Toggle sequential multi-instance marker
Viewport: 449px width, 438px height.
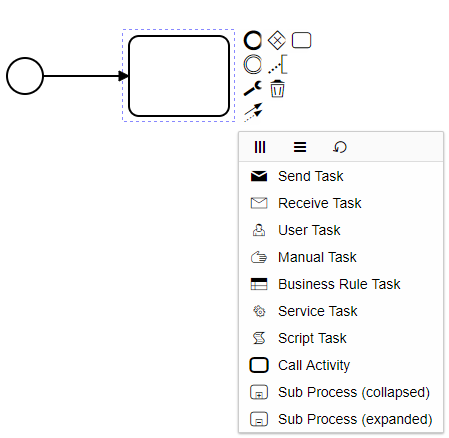click(300, 147)
